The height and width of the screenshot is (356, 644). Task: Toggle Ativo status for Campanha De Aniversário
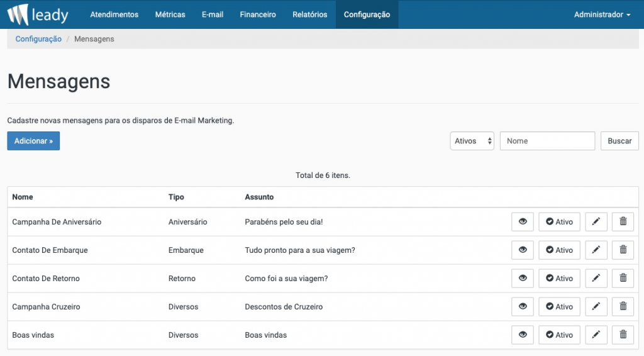(x=559, y=222)
